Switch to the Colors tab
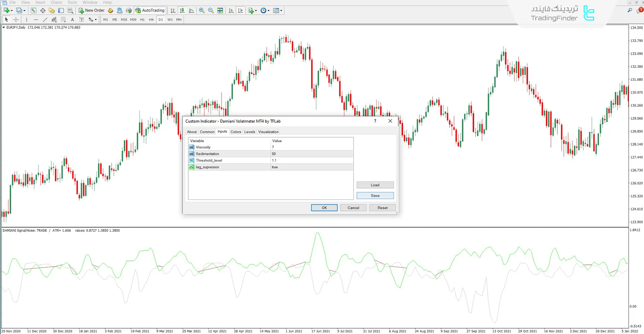This screenshot has width=644, height=334. 236,132
